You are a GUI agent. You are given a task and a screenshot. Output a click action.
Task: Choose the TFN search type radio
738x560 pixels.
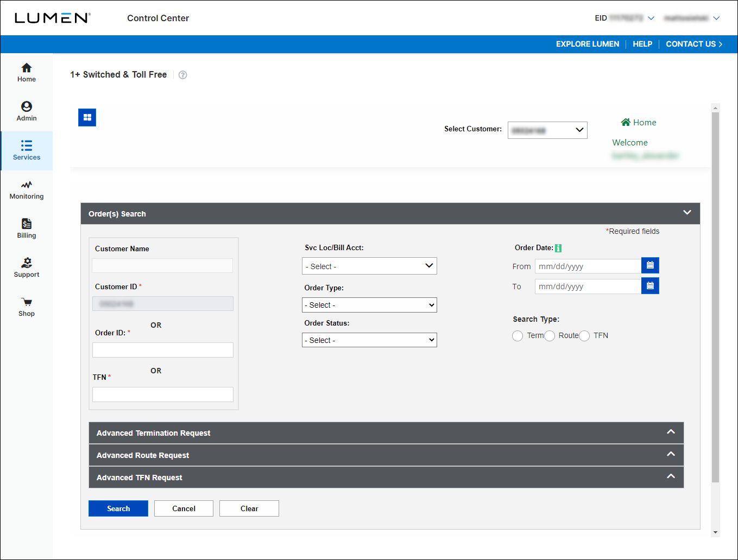tap(584, 336)
